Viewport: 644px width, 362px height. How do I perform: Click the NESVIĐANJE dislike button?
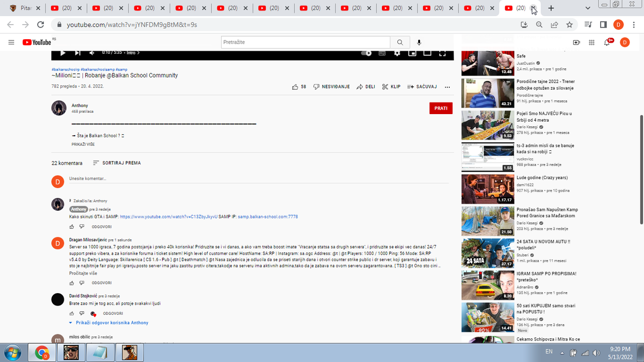pyautogui.click(x=332, y=87)
